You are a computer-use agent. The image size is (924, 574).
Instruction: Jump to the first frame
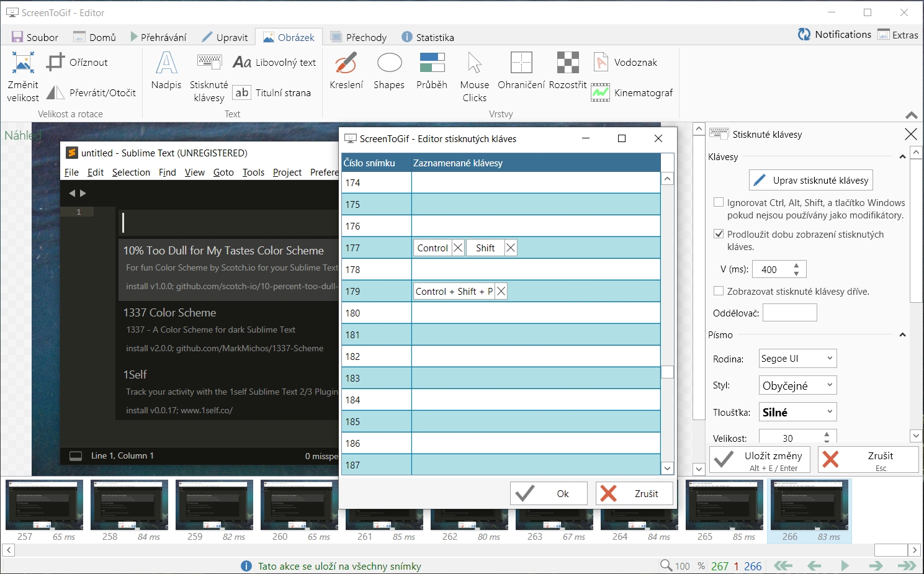point(783,565)
